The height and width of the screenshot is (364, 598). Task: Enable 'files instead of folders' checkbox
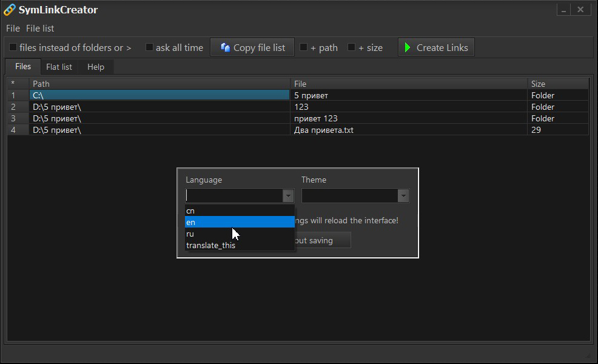13,47
